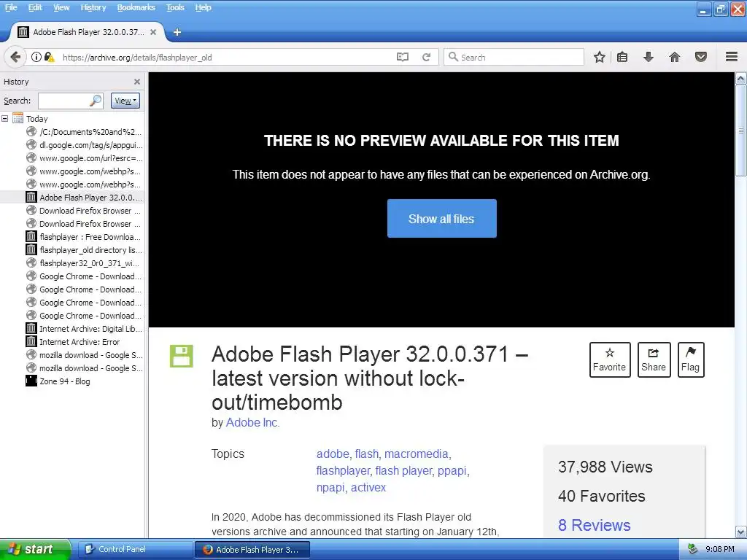Collapse the Today history group
The height and width of the screenshot is (560, 747).
pyautogui.click(x=5, y=118)
